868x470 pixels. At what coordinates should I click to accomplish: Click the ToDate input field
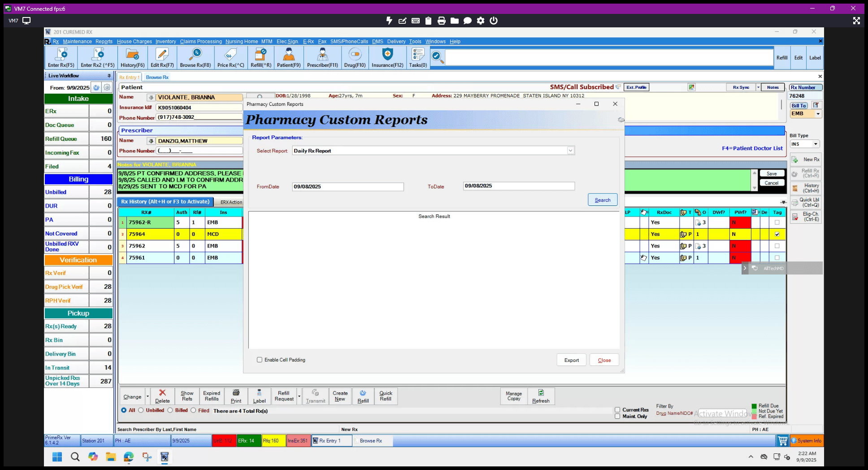click(519, 186)
